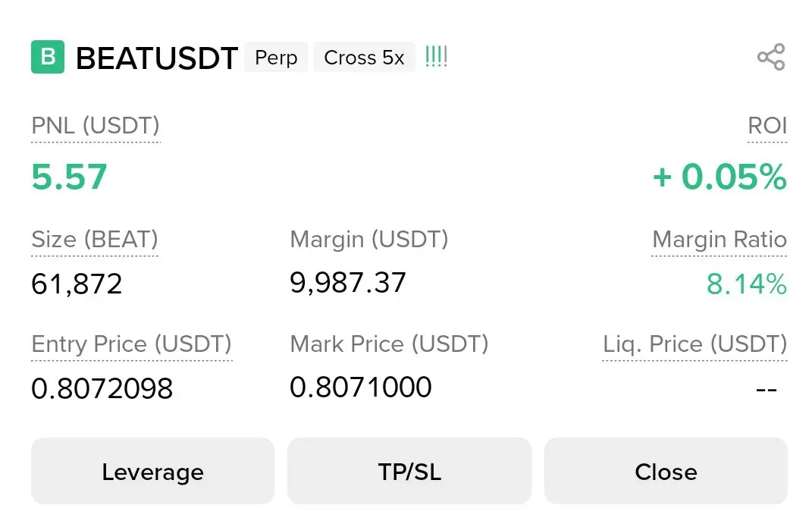Click the TP/SL button

pos(409,472)
